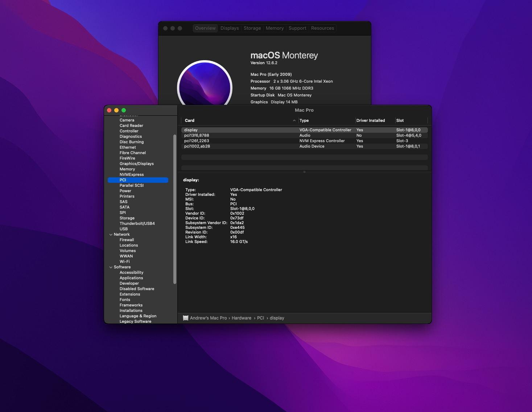This screenshot has width=532, height=412.
Task: Click the Driver Installed column header
Action: (x=370, y=121)
